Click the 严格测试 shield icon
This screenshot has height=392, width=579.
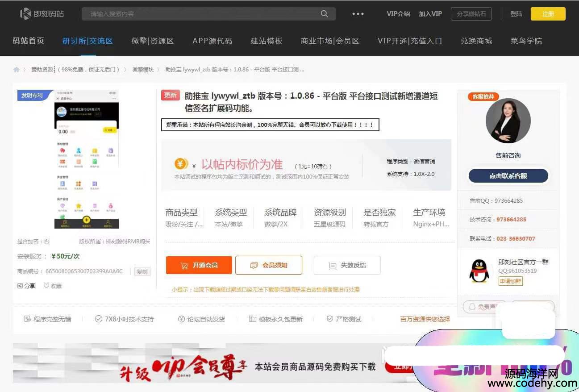tap(330, 319)
